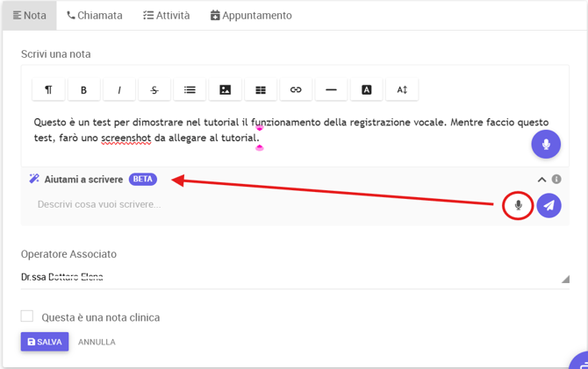Insert a table into the note

[x=261, y=89]
